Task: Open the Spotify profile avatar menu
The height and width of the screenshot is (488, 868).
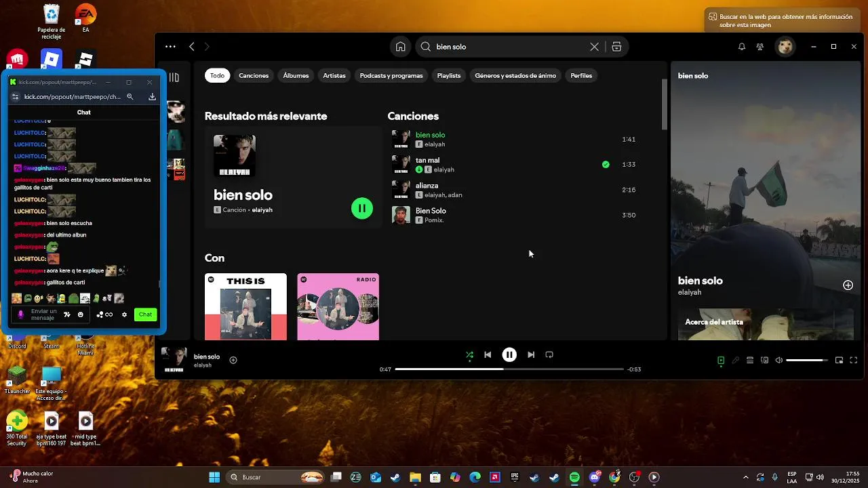Action: click(785, 47)
